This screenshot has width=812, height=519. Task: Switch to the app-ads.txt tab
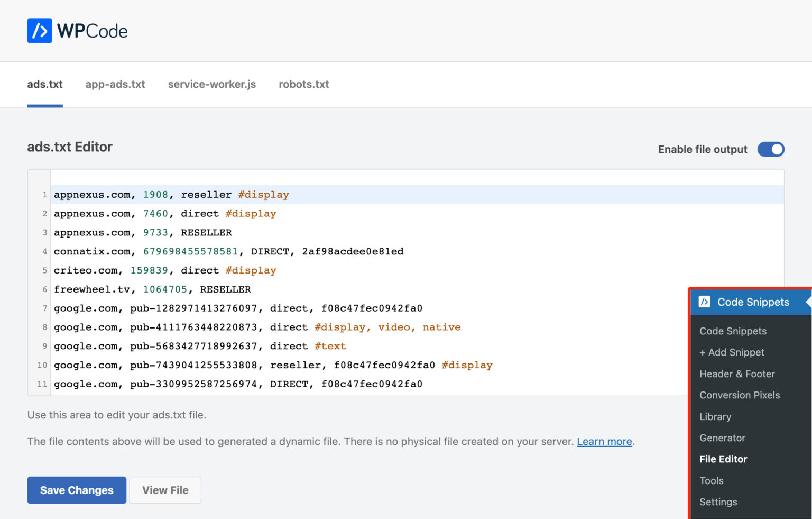click(115, 84)
